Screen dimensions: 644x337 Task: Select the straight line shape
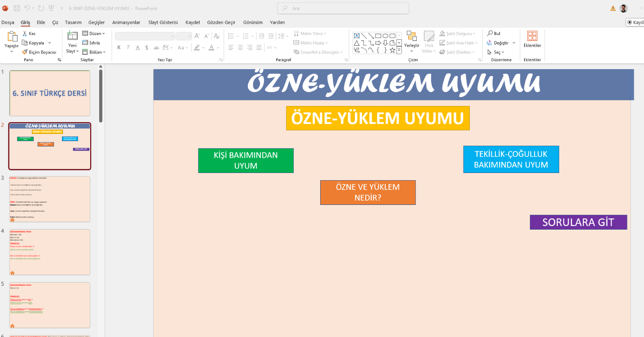[364, 36]
